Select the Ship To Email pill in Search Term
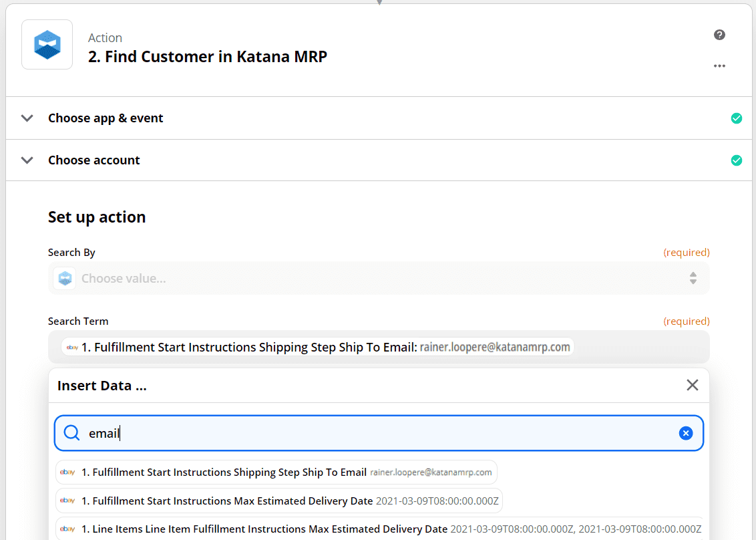Screen dimensions: 756x540 point(318,347)
